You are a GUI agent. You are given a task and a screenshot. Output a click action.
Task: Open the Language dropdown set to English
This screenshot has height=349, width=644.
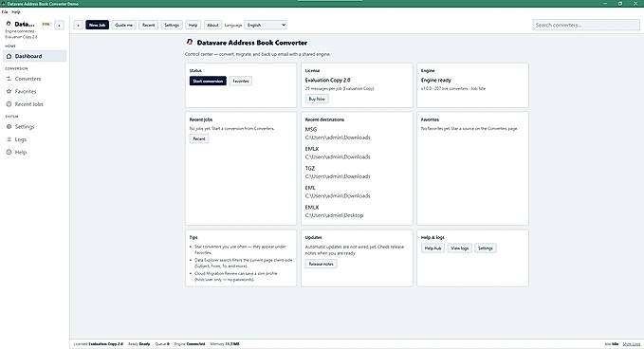coord(266,25)
